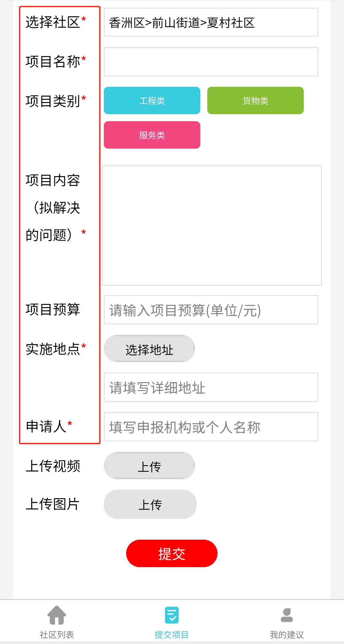Focus the 项目名称 input field
344x644 pixels.
[x=211, y=62]
